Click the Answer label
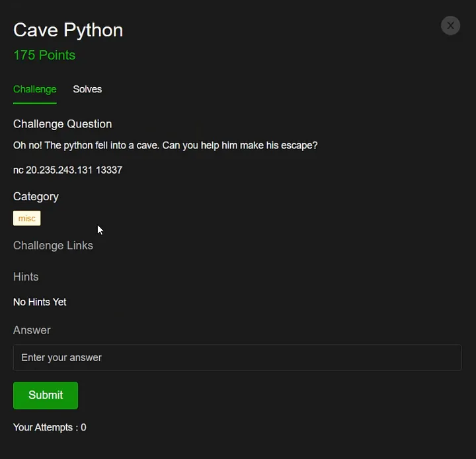 point(32,330)
